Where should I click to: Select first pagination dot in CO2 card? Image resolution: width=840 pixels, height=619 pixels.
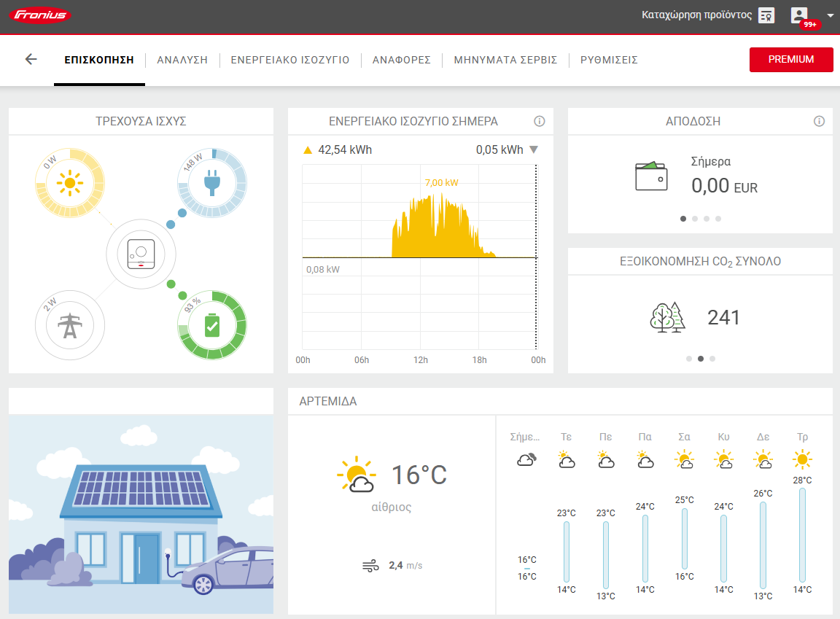coord(689,359)
